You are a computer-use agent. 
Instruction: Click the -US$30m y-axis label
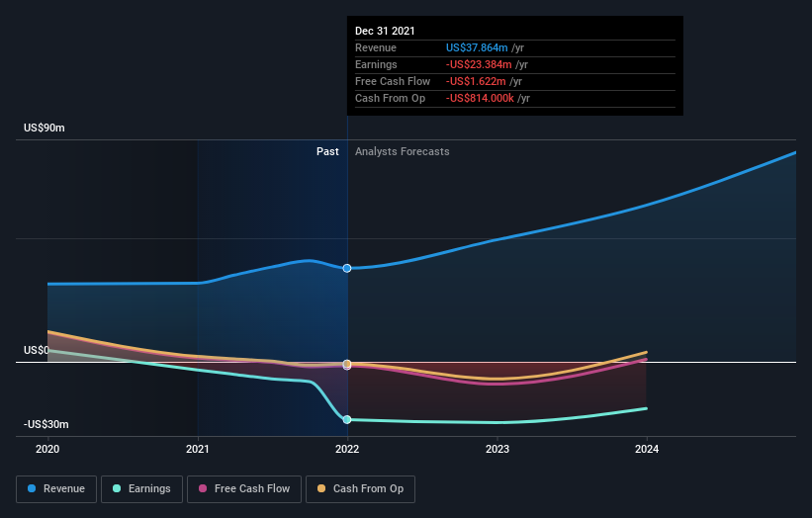(x=46, y=424)
